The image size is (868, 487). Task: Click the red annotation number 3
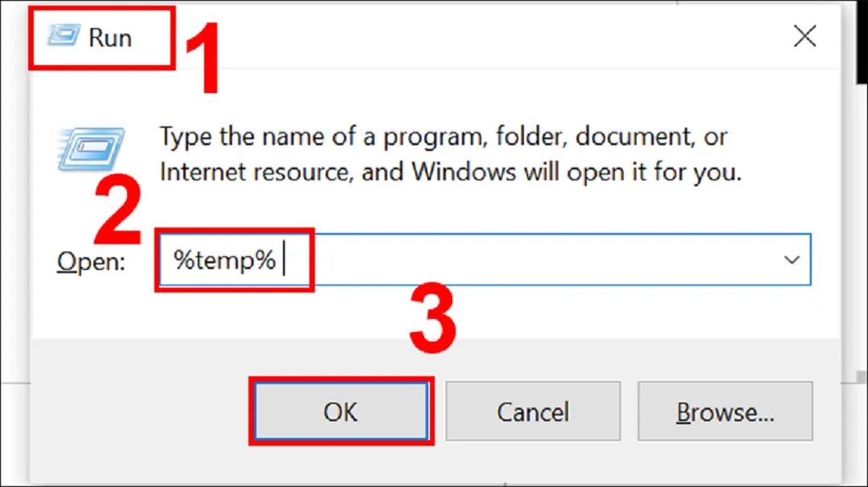pyautogui.click(x=432, y=321)
